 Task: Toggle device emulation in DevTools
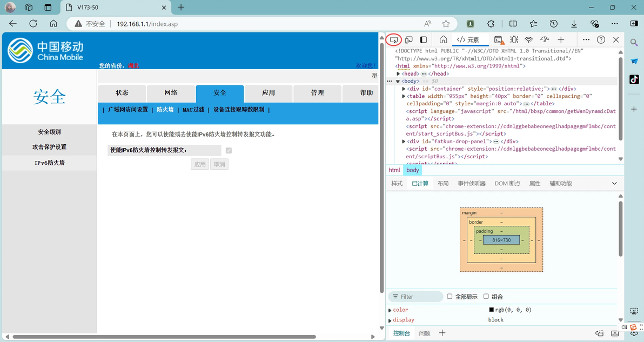408,40
